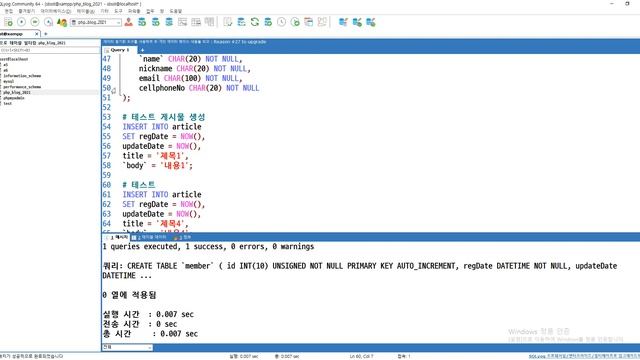Image resolution: width=640 pixels, height=360 pixels.
Task: Open the php_blog_2021 database dropdown in toolbar
Action: click(96, 22)
